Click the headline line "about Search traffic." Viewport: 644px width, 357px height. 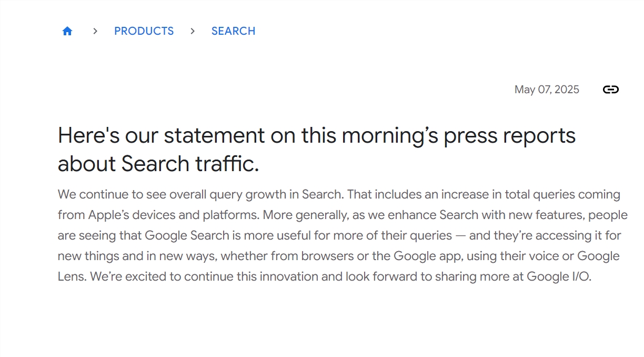(x=158, y=164)
